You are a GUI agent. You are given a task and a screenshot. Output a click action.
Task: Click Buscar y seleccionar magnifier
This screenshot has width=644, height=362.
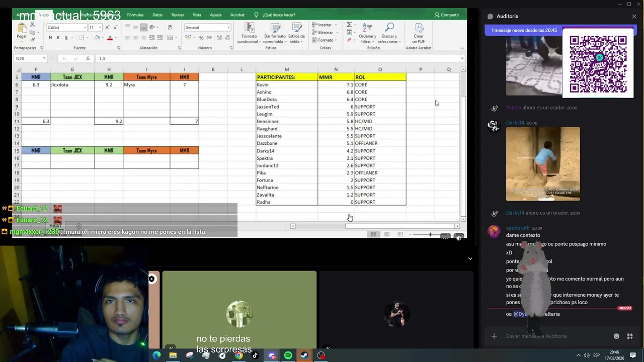tap(389, 28)
